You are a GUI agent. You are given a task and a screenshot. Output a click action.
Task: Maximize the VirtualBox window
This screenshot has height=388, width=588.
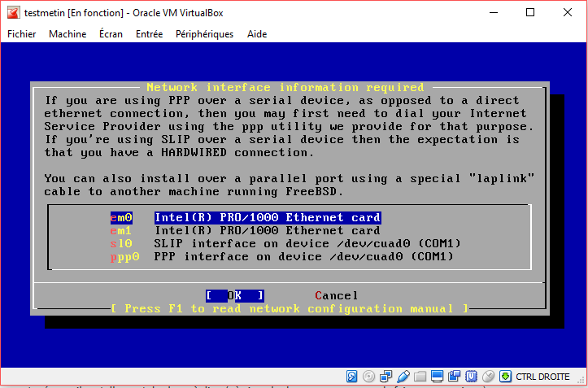pos(530,13)
